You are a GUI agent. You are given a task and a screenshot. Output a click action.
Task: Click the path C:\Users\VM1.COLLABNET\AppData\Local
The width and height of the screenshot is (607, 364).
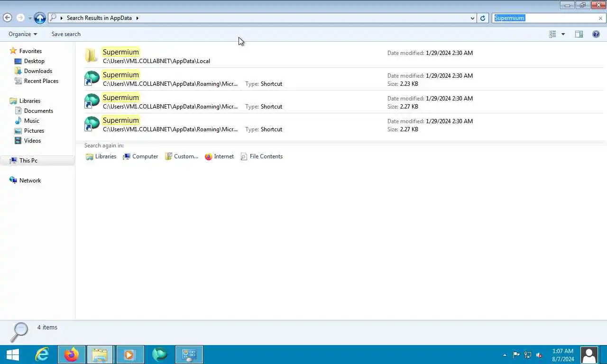[156, 61]
